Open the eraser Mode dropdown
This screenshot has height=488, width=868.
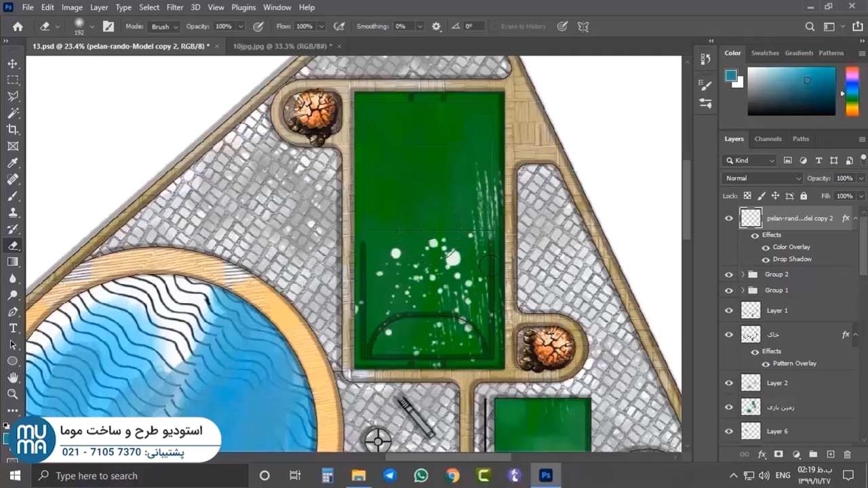coord(164,26)
